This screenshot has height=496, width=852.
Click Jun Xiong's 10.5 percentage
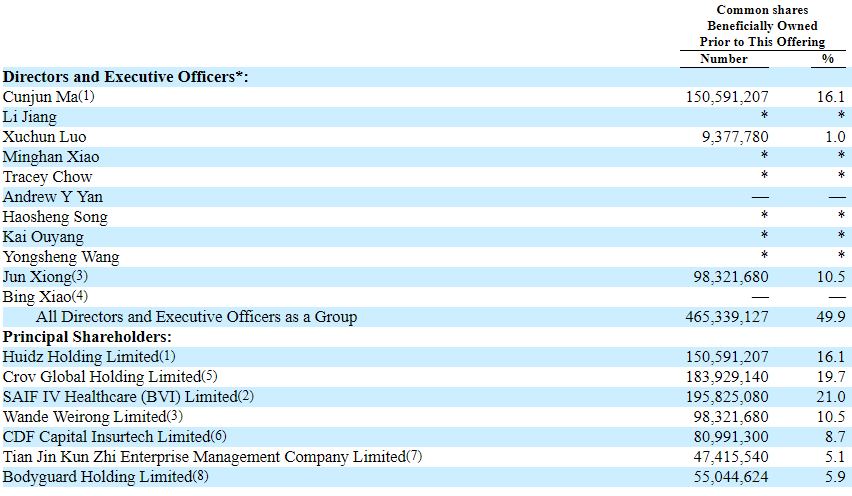[831, 277]
